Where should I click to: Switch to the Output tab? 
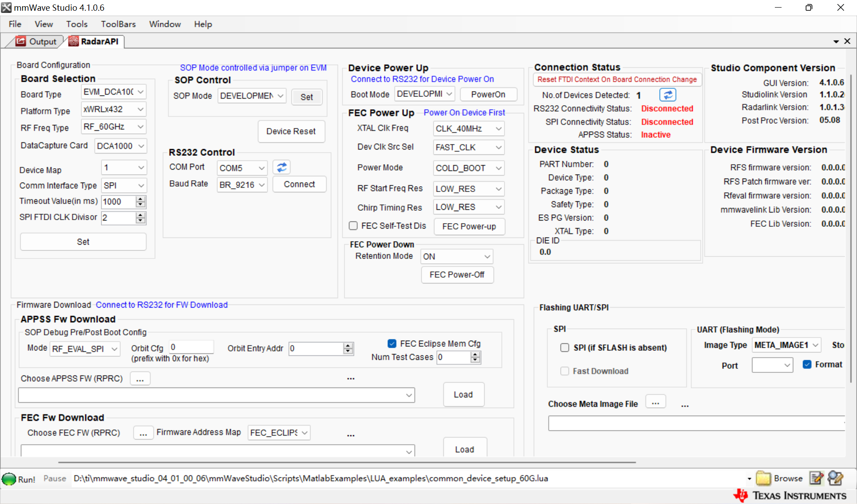(x=36, y=42)
